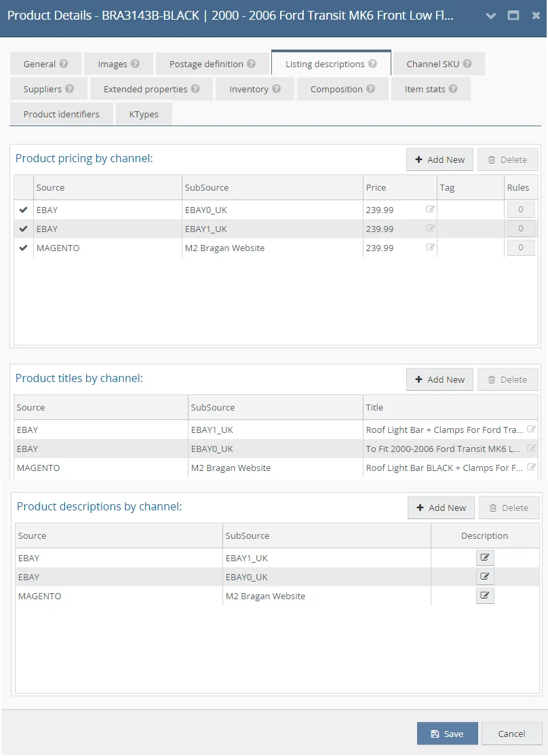Select 'To Fit 2000-2006 Ford Transit MK6' title
This screenshot has width=548, height=756.
pos(443,449)
